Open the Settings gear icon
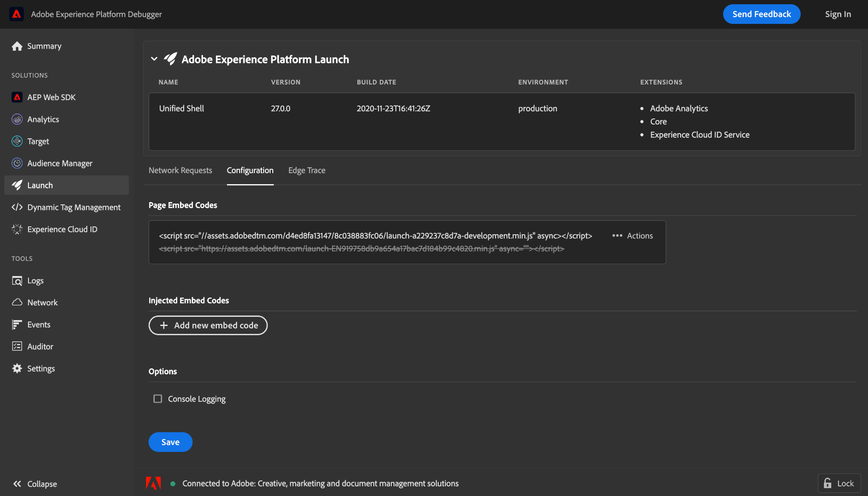The height and width of the screenshot is (496, 868). [17, 368]
